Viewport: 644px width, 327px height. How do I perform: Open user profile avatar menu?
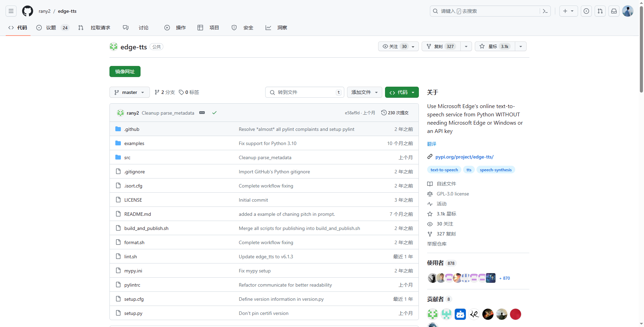coord(628,11)
